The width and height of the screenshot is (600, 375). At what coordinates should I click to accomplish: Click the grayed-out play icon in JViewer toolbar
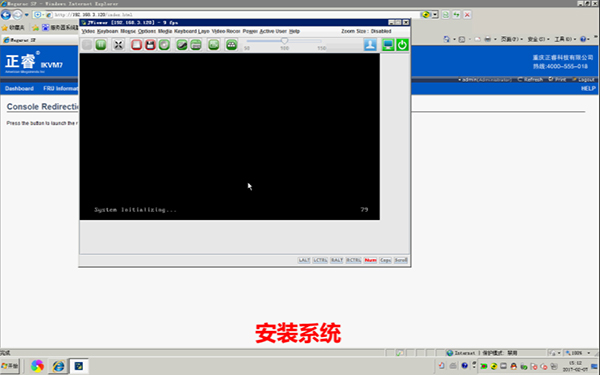pyautogui.click(x=87, y=45)
